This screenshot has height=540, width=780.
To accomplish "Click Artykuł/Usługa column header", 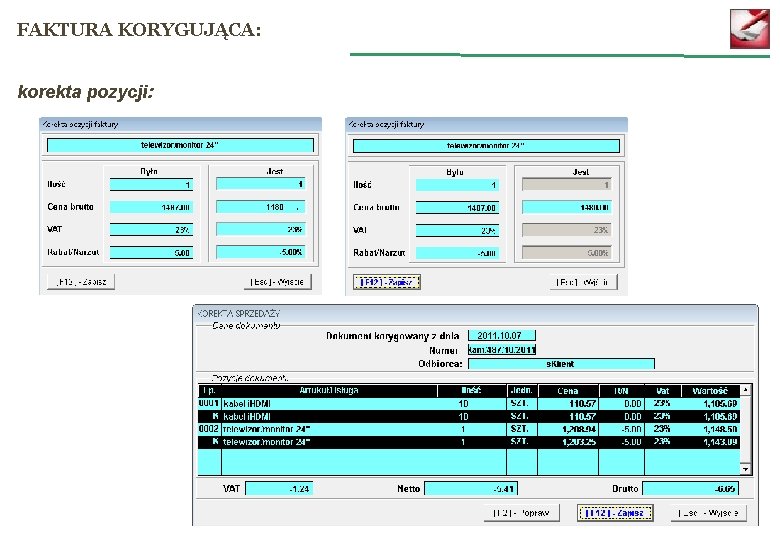I will point(329,390).
